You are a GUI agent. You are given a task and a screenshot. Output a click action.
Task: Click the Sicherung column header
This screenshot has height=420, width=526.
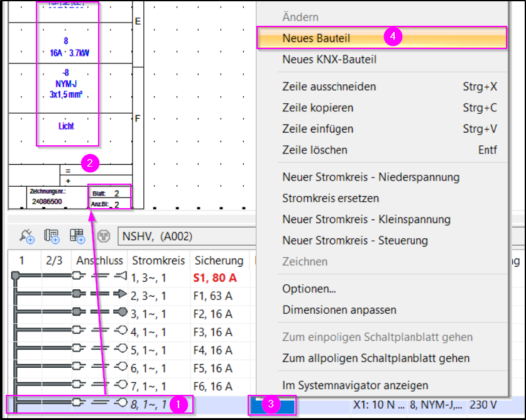pos(219,260)
